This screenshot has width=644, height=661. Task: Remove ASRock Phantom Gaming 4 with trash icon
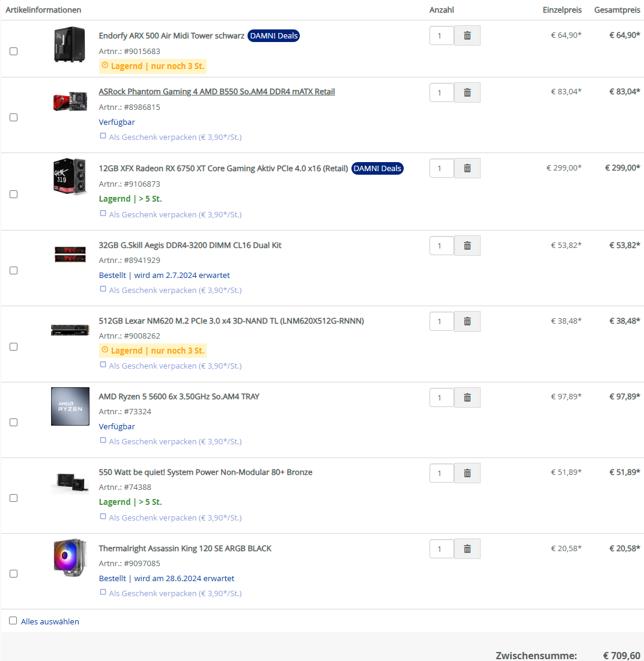pyautogui.click(x=467, y=92)
